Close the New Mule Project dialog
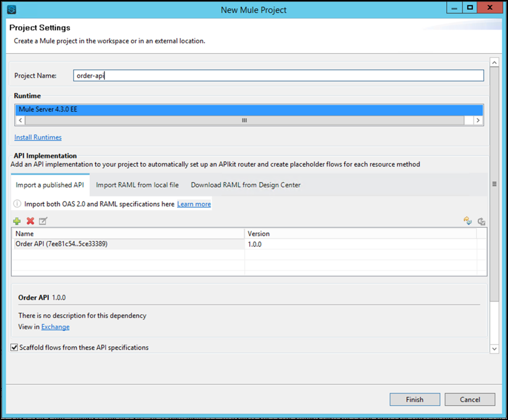Viewport: 508px width, 420px height. (490, 8)
